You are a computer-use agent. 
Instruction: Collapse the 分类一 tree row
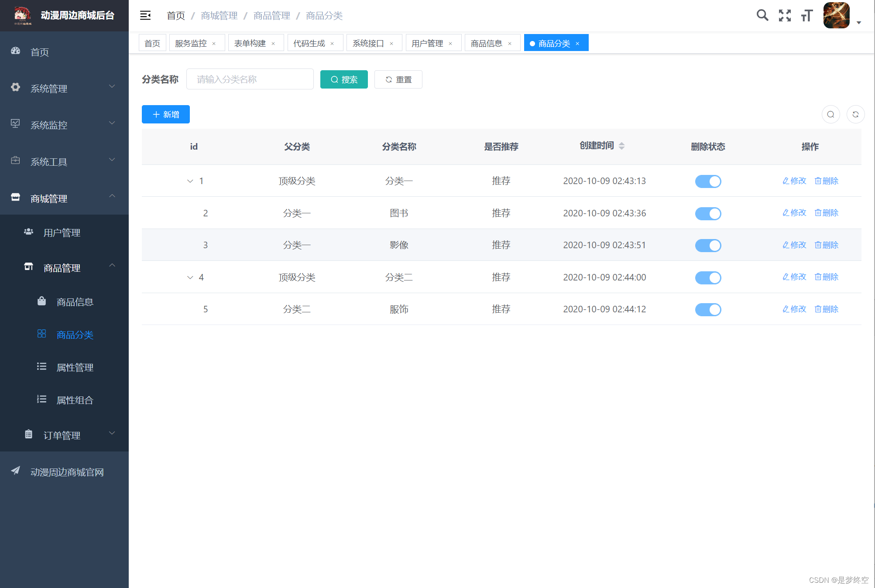[190, 181]
